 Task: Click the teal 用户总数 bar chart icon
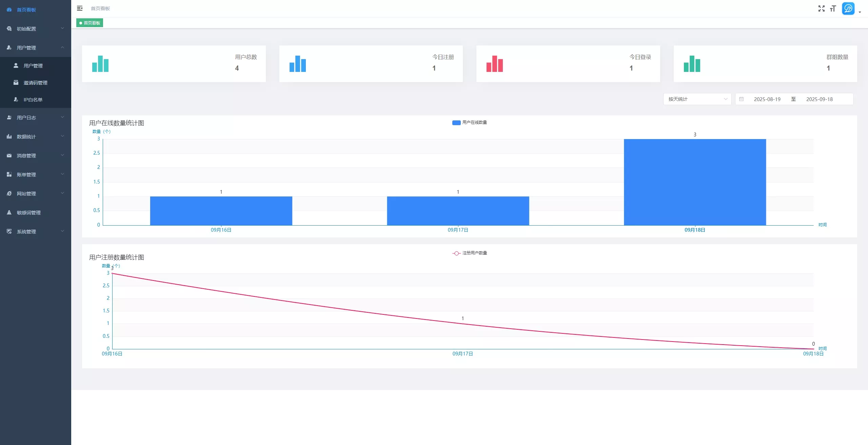pyautogui.click(x=100, y=64)
